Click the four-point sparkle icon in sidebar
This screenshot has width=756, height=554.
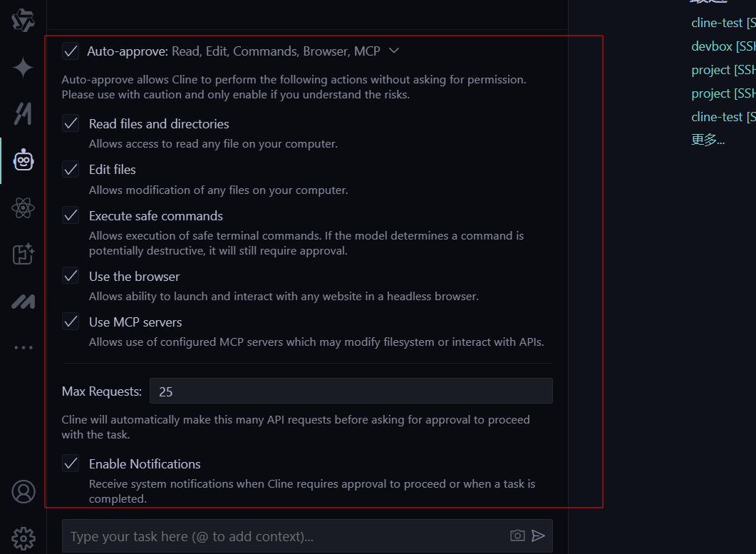tap(23, 68)
